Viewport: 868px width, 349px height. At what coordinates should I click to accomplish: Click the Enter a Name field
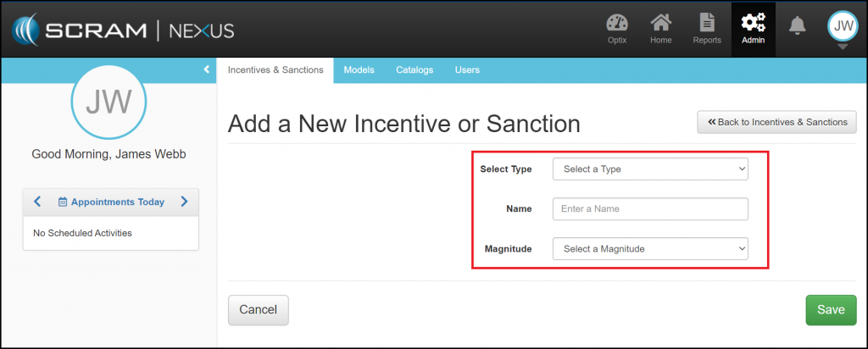[x=650, y=209]
